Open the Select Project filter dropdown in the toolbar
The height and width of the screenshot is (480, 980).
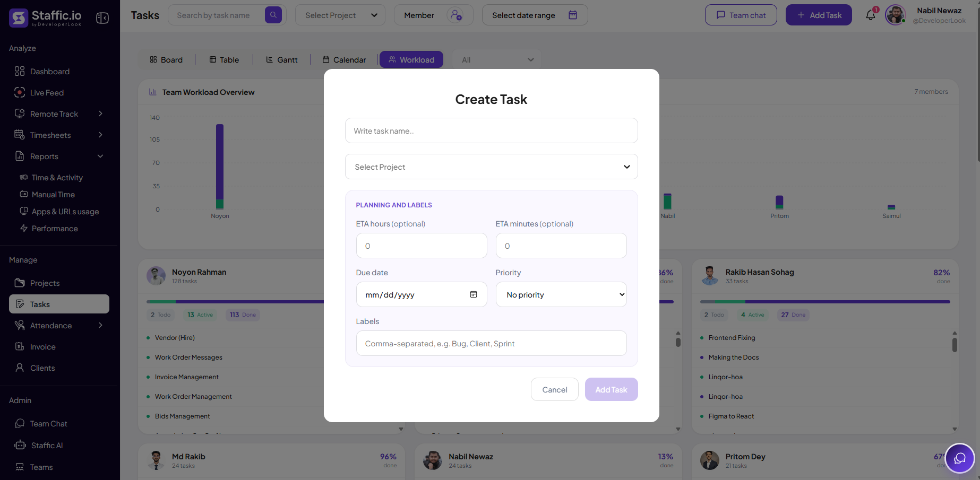coord(340,15)
